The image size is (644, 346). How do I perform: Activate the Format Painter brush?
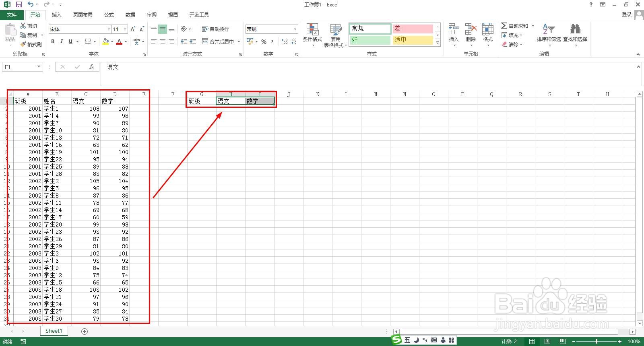click(x=31, y=44)
